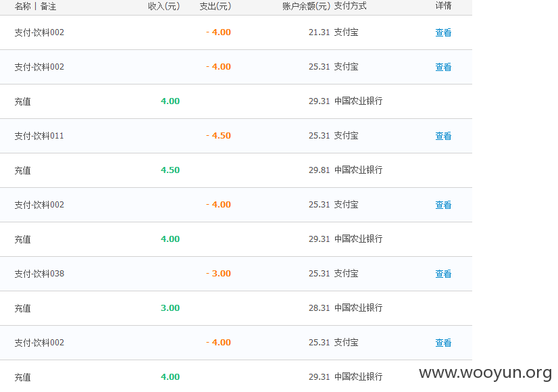Click the 29.81 account balance

coord(320,170)
